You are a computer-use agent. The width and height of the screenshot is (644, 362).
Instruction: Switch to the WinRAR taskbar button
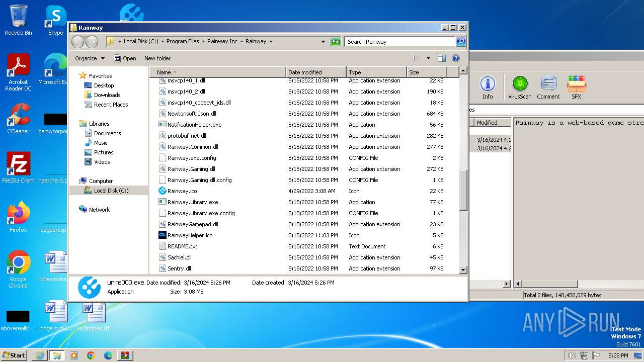pyautogui.click(x=125, y=355)
